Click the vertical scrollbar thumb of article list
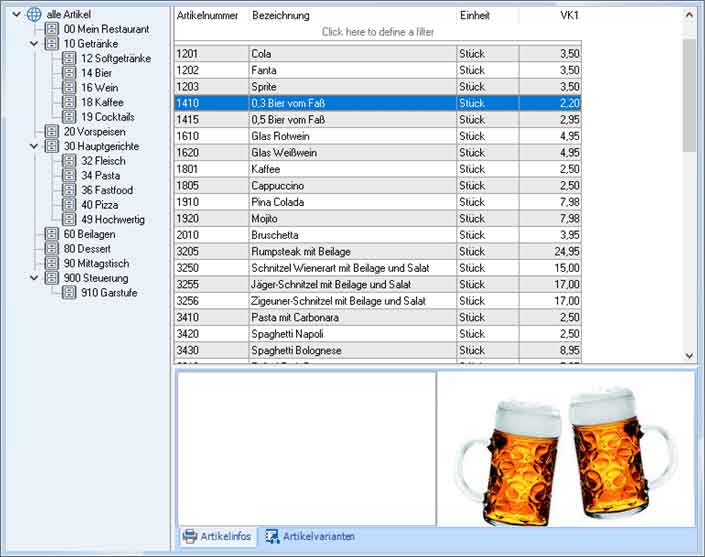The width and height of the screenshot is (705, 557). 689,95
